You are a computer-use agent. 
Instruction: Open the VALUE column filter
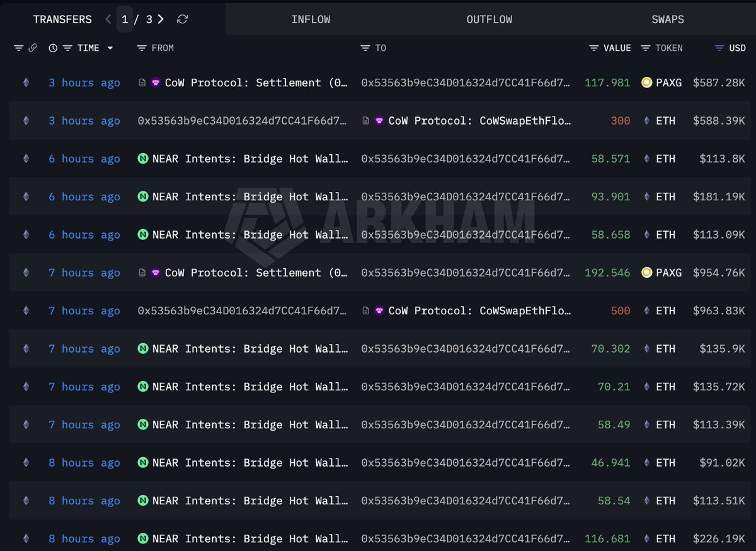coord(594,48)
